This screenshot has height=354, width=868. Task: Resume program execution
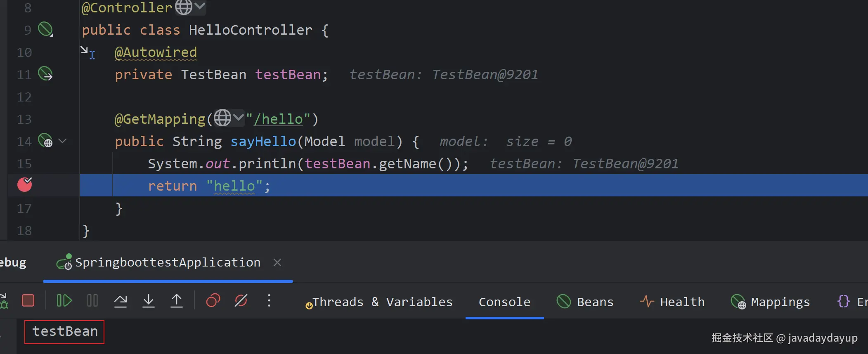coord(64,300)
